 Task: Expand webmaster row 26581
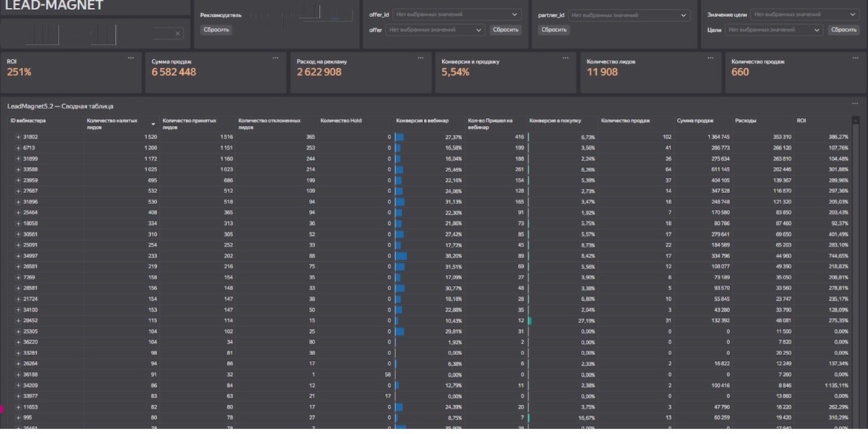click(18, 266)
